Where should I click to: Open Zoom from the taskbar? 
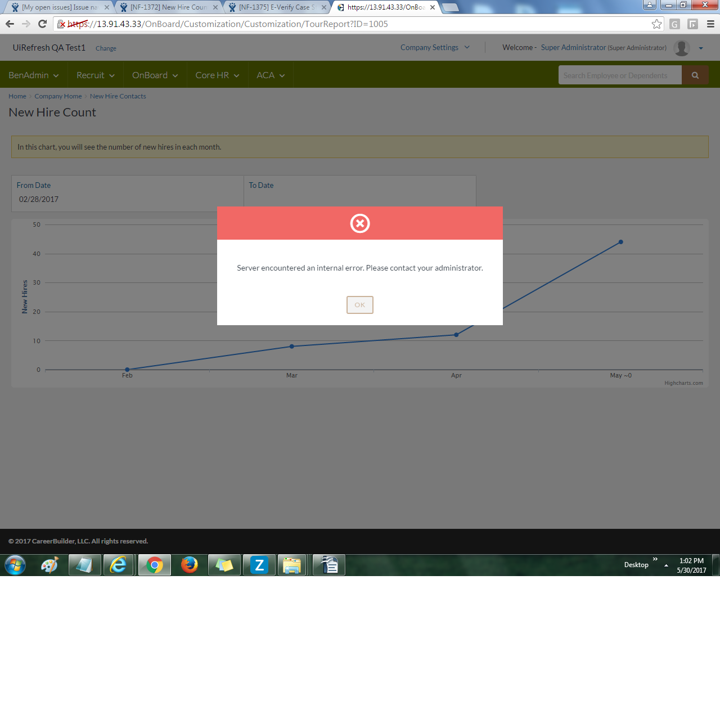(x=259, y=565)
